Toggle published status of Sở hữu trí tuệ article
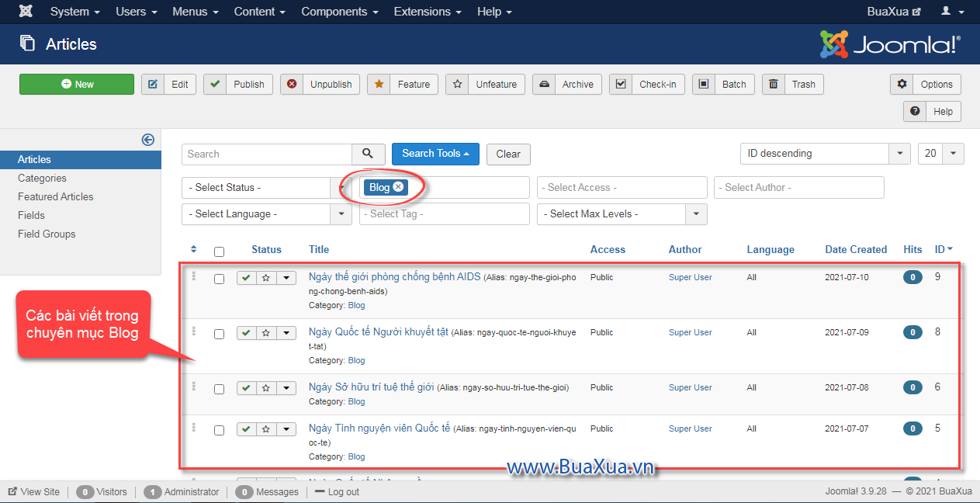The image size is (980, 503). pyautogui.click(x=247, y=388)
